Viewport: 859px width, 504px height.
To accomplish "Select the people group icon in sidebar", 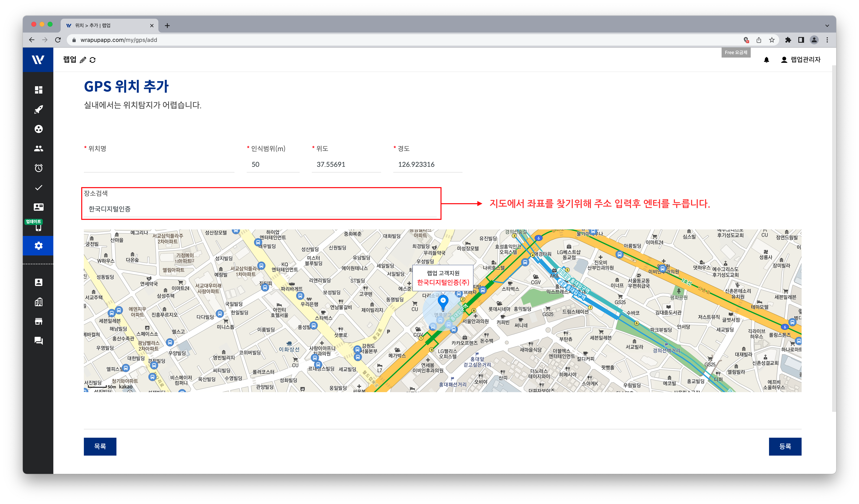I will pos(38,148).
